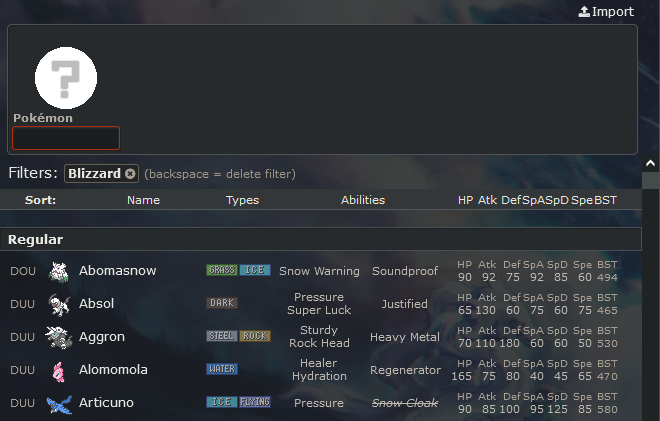This screenshot has height=421, width=660.
Task: Click the Regular section header
Action: (x=321, y=239)
